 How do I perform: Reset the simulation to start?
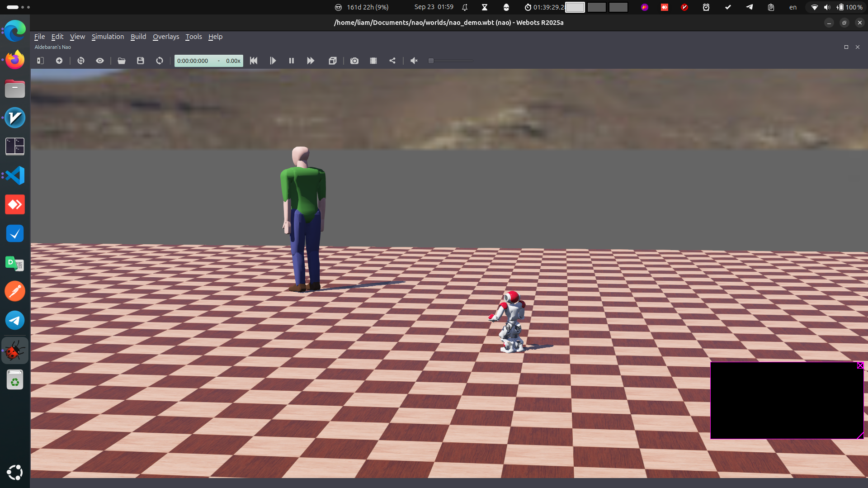(254, 61)
